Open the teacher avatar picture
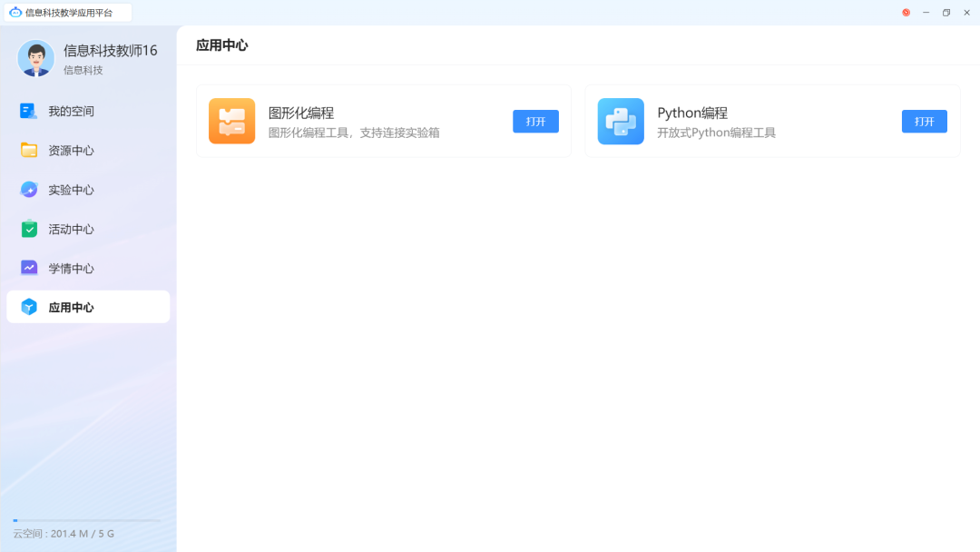980x552 pixels. (35, 58)
